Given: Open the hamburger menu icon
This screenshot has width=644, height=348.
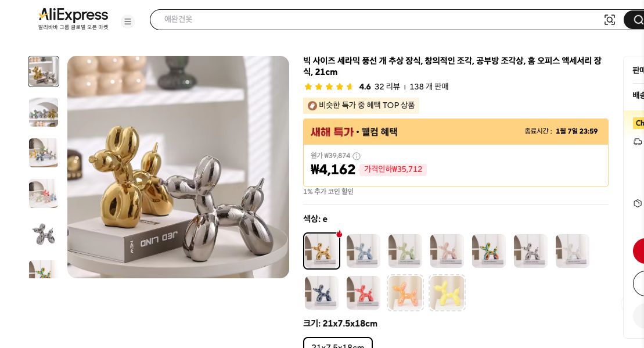Looking at the screenshot, I should [x=128, y=21].
